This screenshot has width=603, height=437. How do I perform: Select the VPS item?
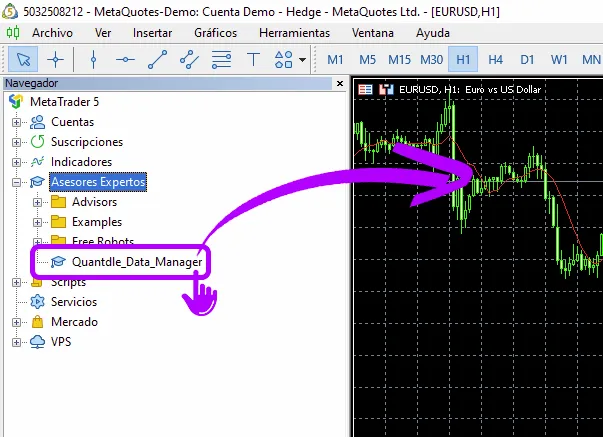61,342
